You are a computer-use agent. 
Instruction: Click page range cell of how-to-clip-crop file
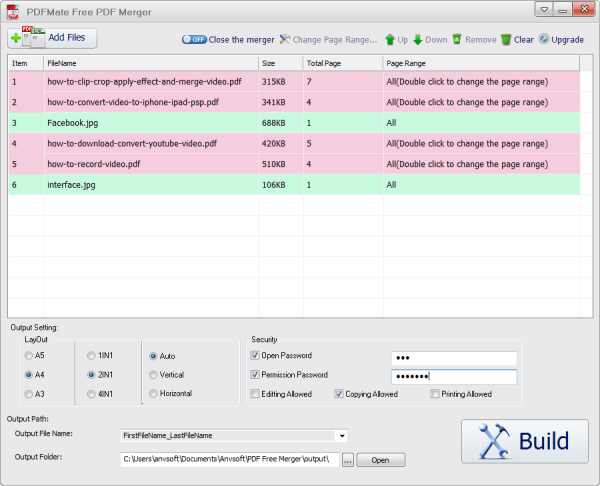pos(481,82)
